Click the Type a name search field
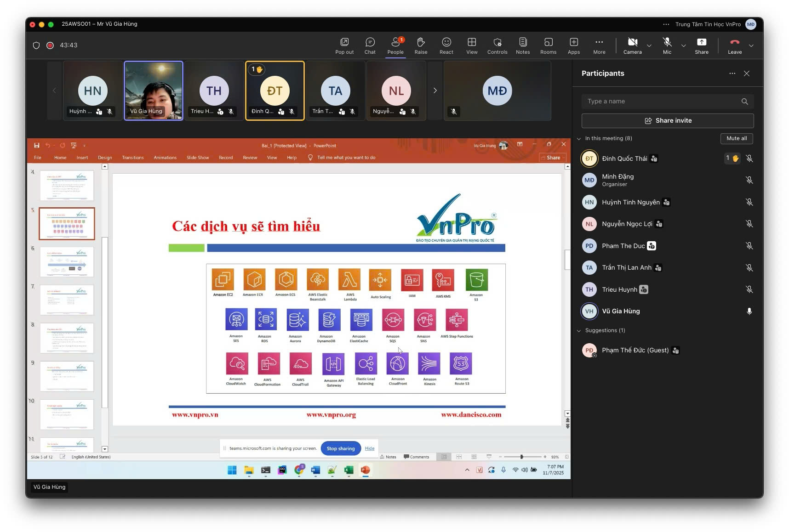 coord(668,101)
